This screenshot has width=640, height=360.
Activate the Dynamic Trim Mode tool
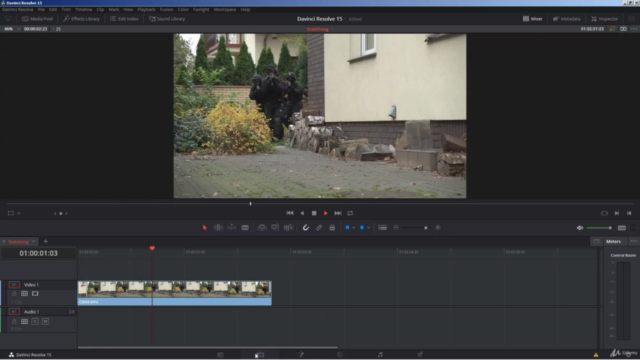231,228
